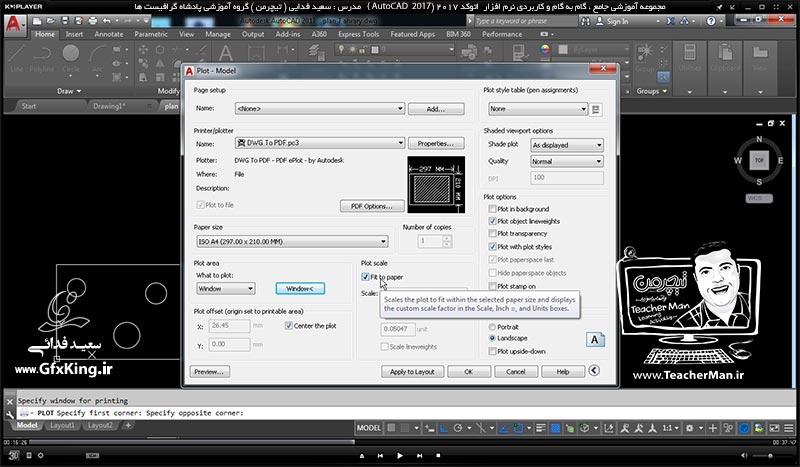800x467 pixels.
Task: Expand the Draw panel dropdown
Action: (69, 91)
